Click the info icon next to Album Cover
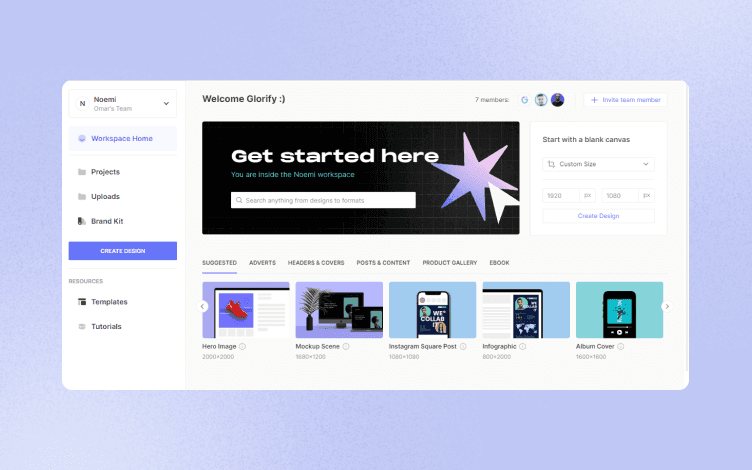The height and width of the screenshot is (470, 752). coord(621,346)
